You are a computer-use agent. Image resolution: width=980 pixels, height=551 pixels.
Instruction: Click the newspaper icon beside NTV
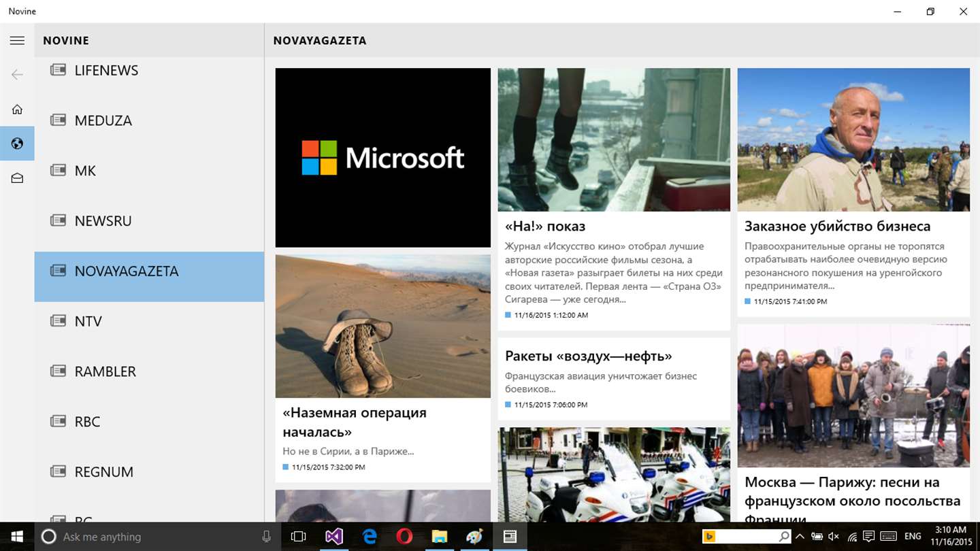tap(58, 321)
